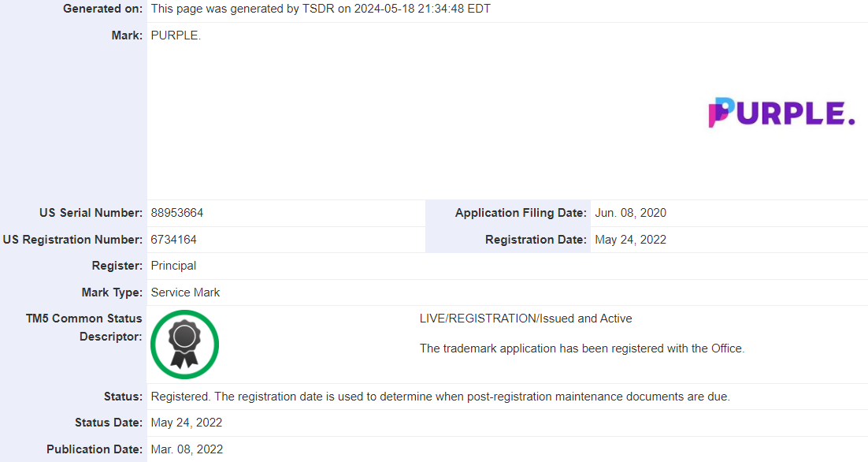The image size is (868, 462).
Task: Click the Mark Type label
Action: click(112, 292)
